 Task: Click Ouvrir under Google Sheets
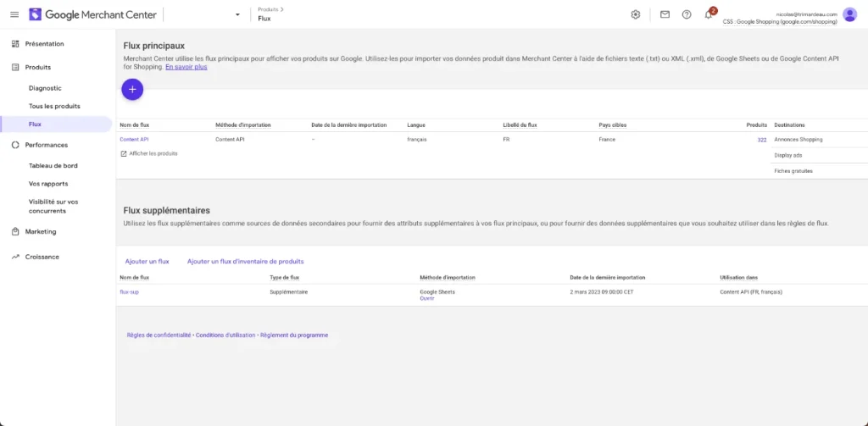coord(427,298)
